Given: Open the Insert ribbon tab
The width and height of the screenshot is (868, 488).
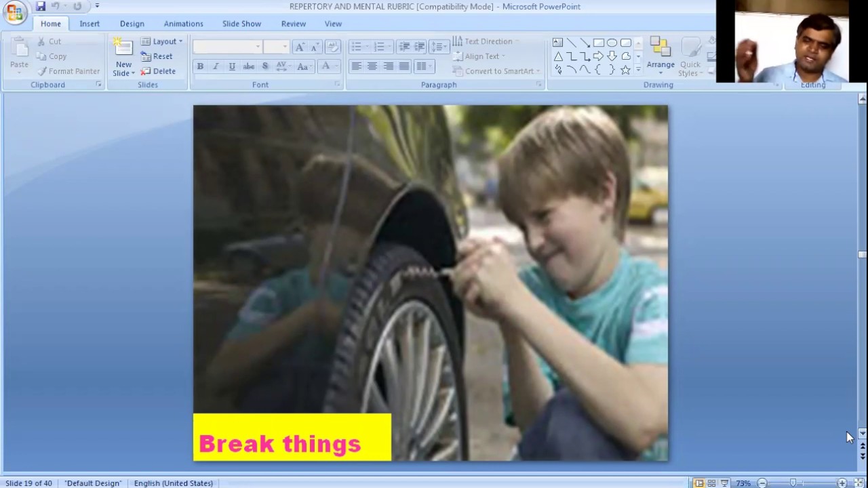Looking at the screenshot, I should click(x=90, y=24).
